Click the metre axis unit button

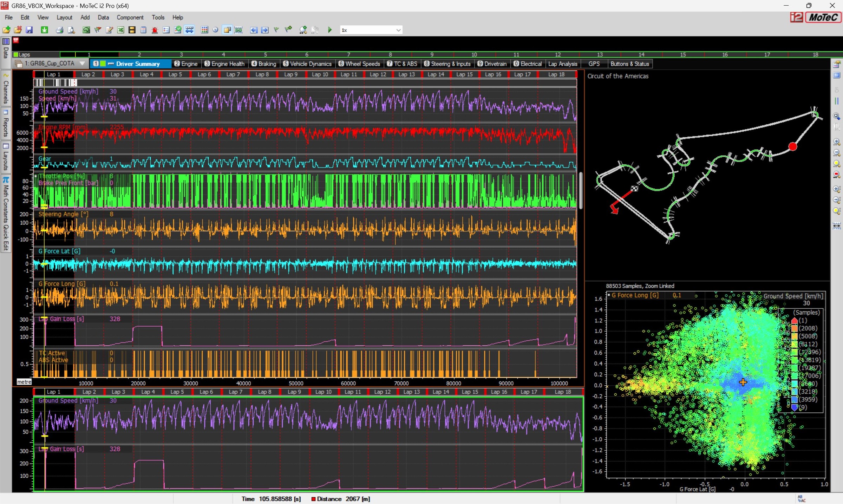coord(24,382)
